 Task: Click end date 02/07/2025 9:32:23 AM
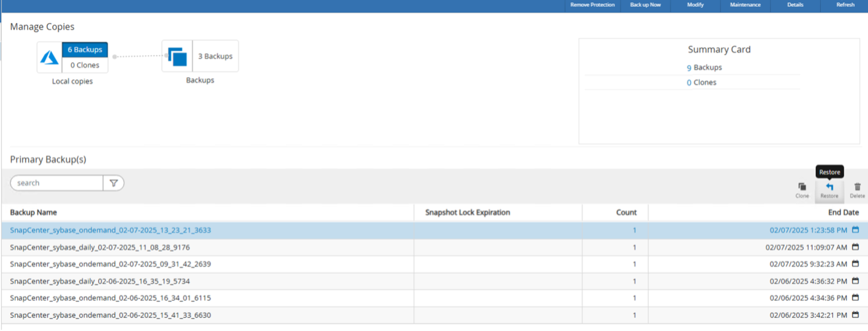point(809,264)
